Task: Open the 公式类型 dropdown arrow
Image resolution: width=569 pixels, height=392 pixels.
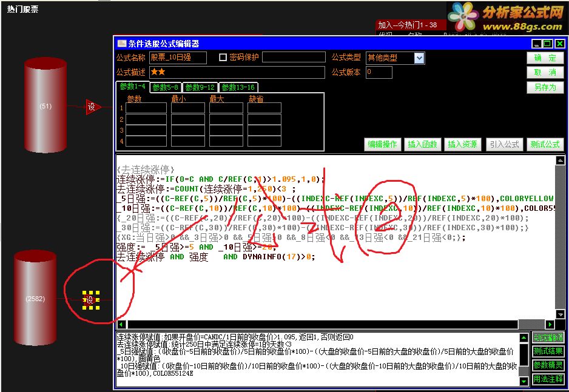Action: pos(419,58)
